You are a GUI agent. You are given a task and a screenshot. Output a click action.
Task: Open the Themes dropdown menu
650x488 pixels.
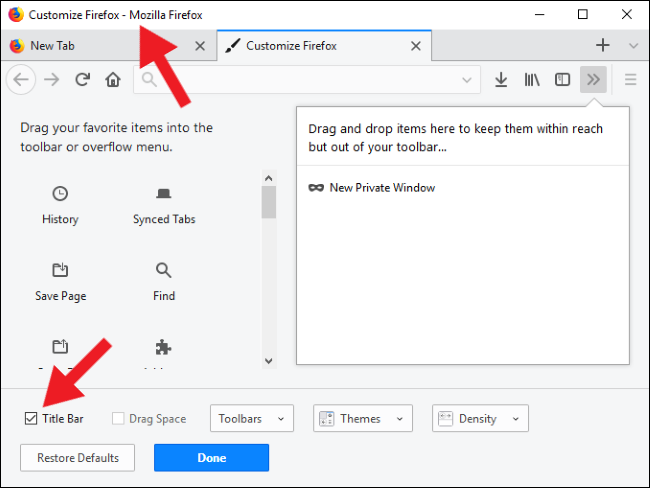click(363, 418)
